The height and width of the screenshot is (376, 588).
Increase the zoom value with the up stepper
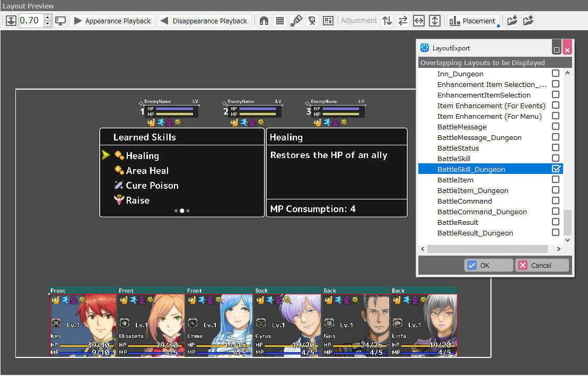(x=47, y=18)
